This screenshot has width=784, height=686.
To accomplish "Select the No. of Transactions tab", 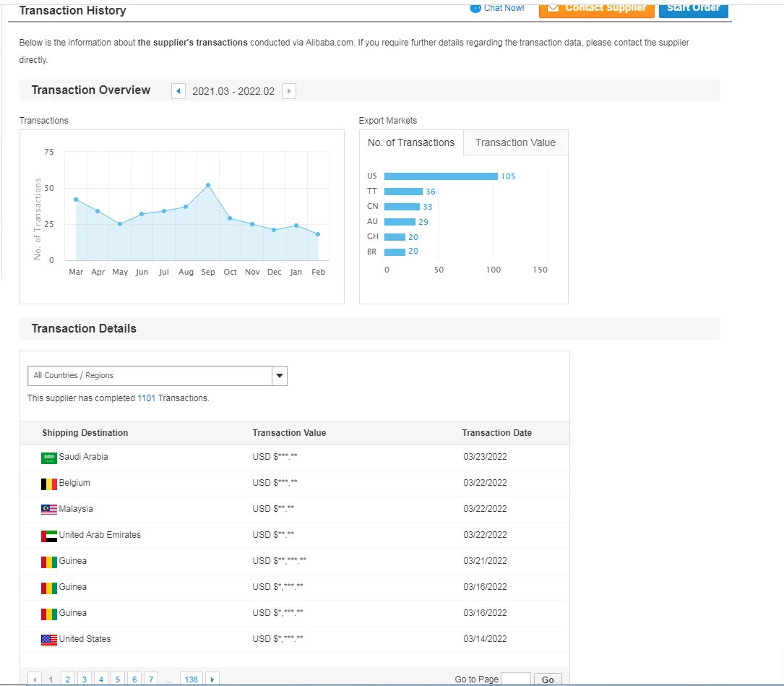I will point(411,142).
